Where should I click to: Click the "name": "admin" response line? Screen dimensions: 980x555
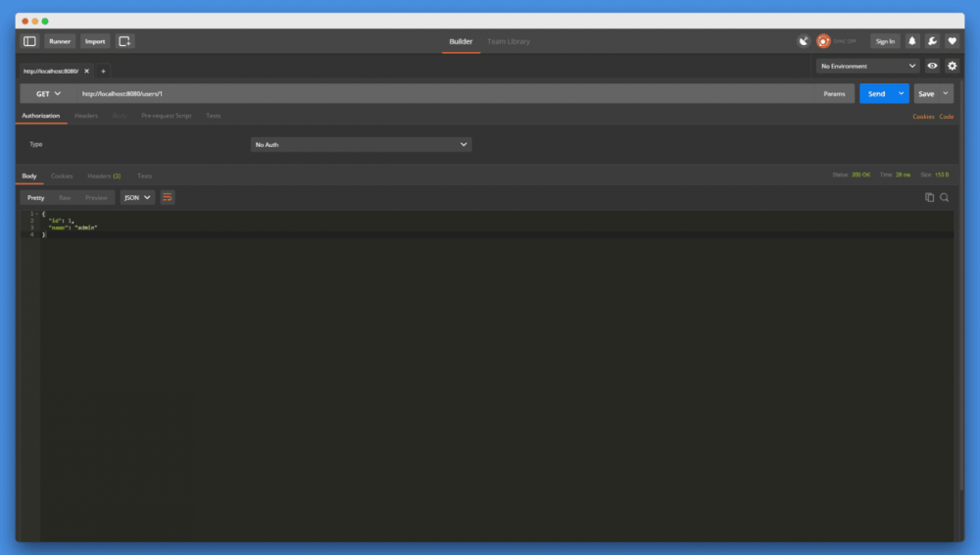click(x=73, y=227)
